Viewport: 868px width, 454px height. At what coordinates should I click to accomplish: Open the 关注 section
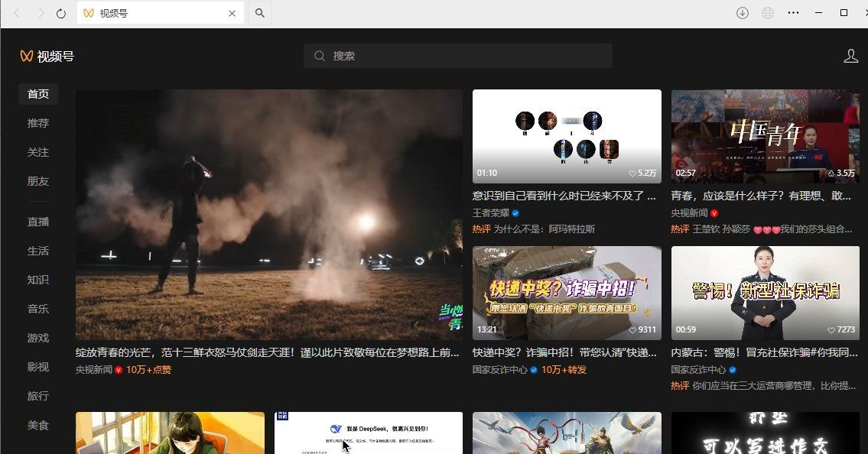[37, 152]
